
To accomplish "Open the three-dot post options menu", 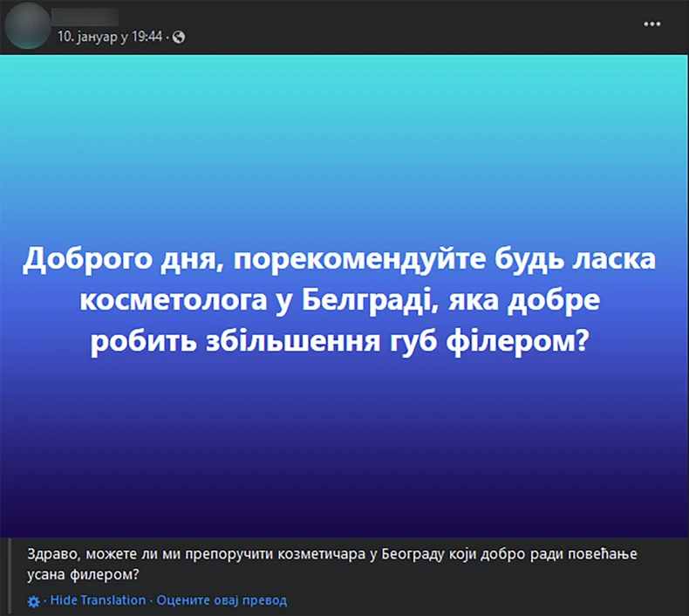I will (651, 24).
